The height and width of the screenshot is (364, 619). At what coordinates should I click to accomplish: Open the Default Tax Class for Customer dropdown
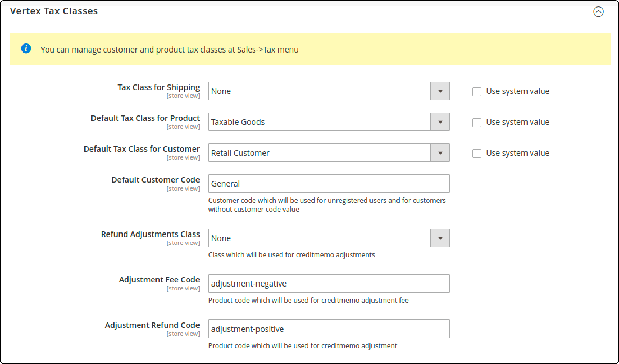(x=329, y=153)
